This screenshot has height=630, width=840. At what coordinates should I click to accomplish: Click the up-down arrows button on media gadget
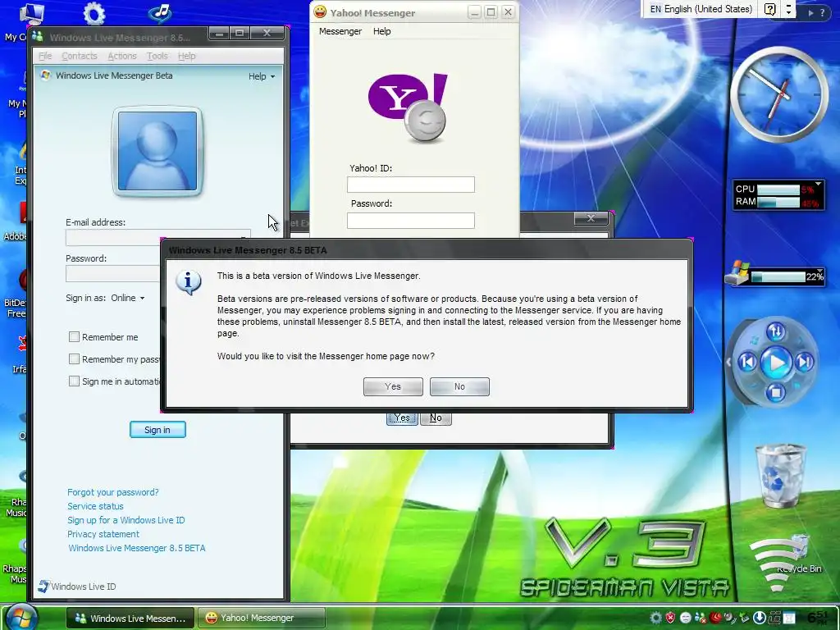point(776,331)
